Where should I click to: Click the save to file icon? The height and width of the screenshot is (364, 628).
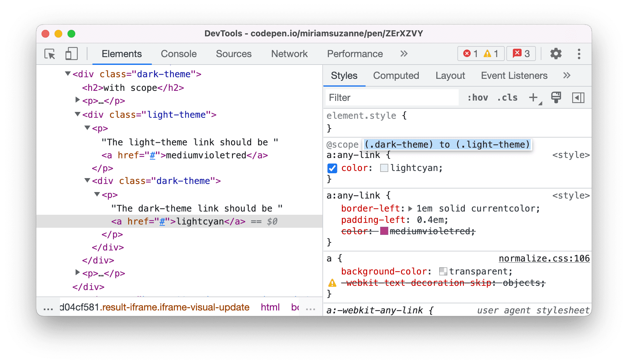click(556, 96)
